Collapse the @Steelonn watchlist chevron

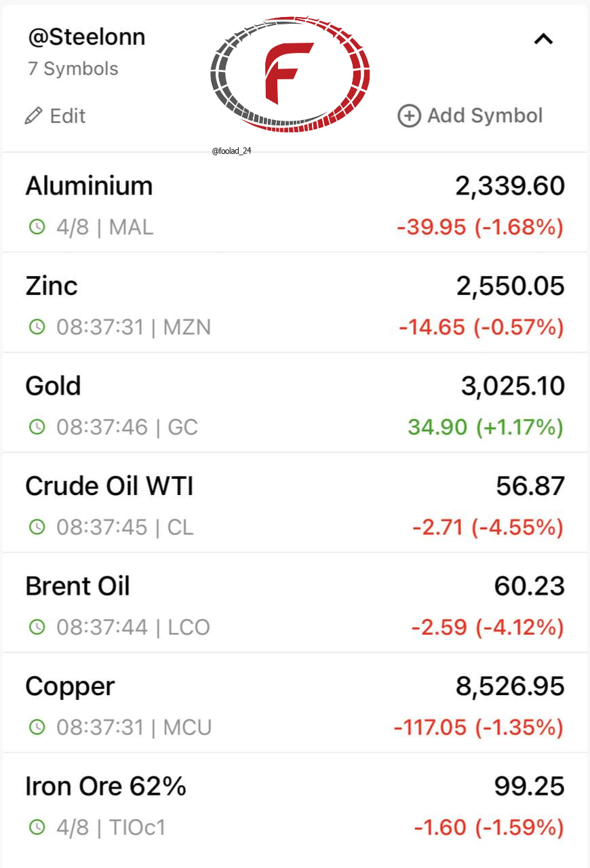click(x=543, y=40)
